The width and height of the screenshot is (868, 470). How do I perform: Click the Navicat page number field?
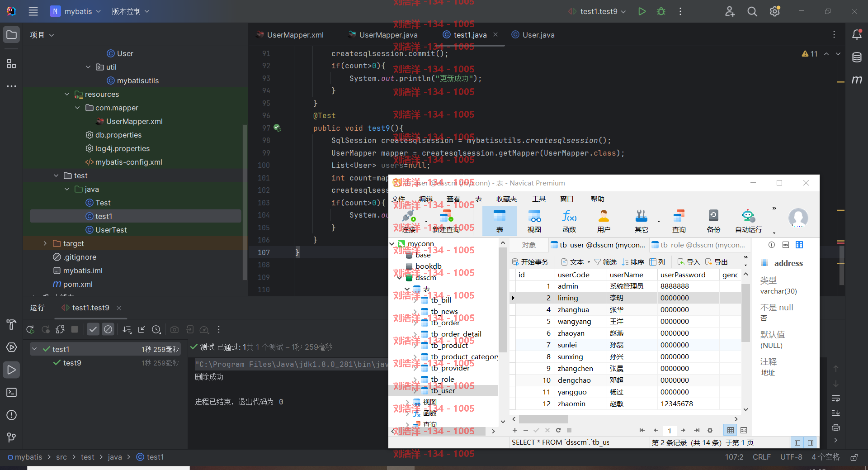[x=670, y=430]
